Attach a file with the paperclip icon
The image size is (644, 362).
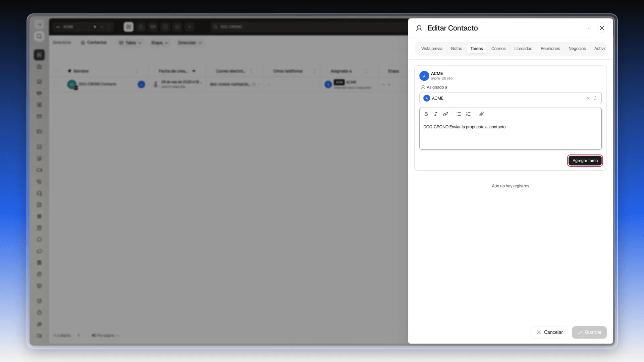[481, 114]
